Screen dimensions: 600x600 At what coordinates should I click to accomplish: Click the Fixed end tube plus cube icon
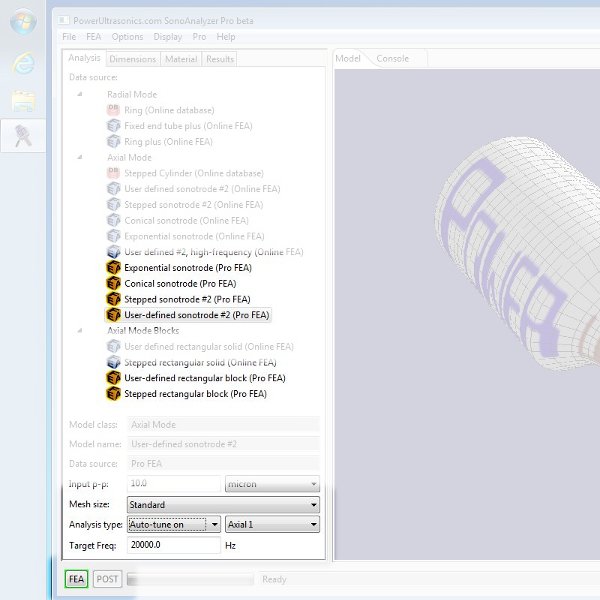coord(113,126)
